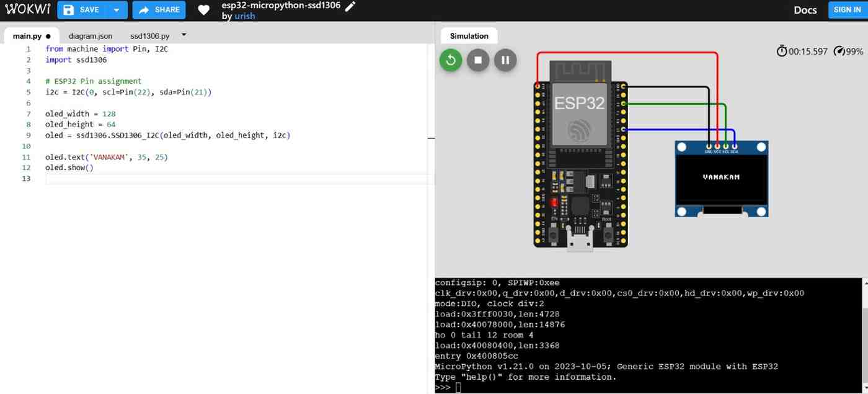This screenshot has width=868, height=394.
Task: Click the simulation timer stopwatch icon
Action: coord(782,51)
